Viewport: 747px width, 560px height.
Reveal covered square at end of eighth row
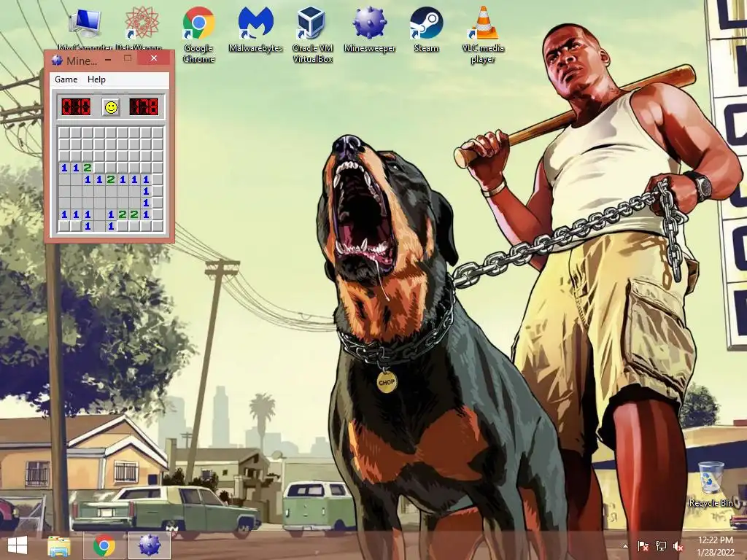(158, 214)
